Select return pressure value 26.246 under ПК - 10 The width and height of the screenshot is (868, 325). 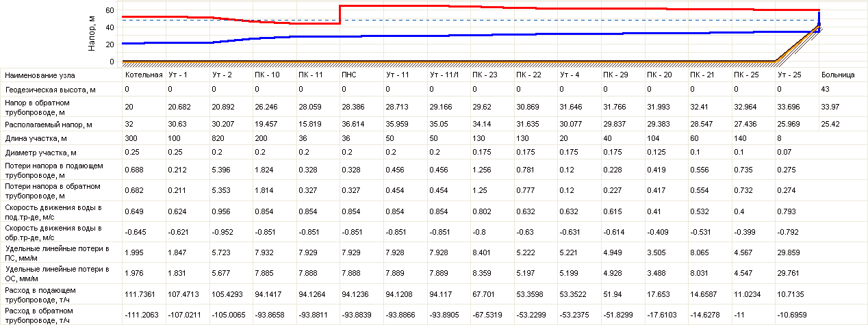coord(266,107)
